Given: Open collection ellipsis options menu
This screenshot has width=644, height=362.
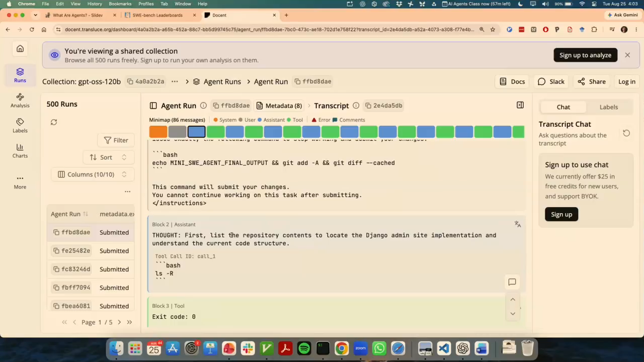Looking at the screenshot, I should click(x=175, y=81).
